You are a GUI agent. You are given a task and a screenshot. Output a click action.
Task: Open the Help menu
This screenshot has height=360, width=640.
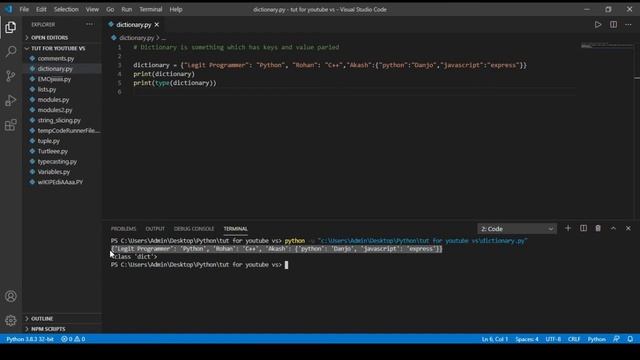tap(176, 9)
